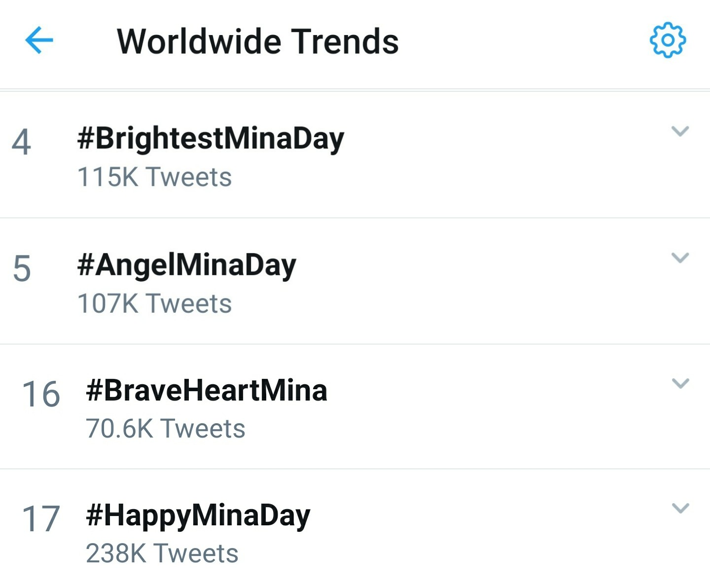This screenshot has height=588, width=710.
Task: Select rank number 17 beside #HappyMinaDay
Action: (x=41, y=519)
